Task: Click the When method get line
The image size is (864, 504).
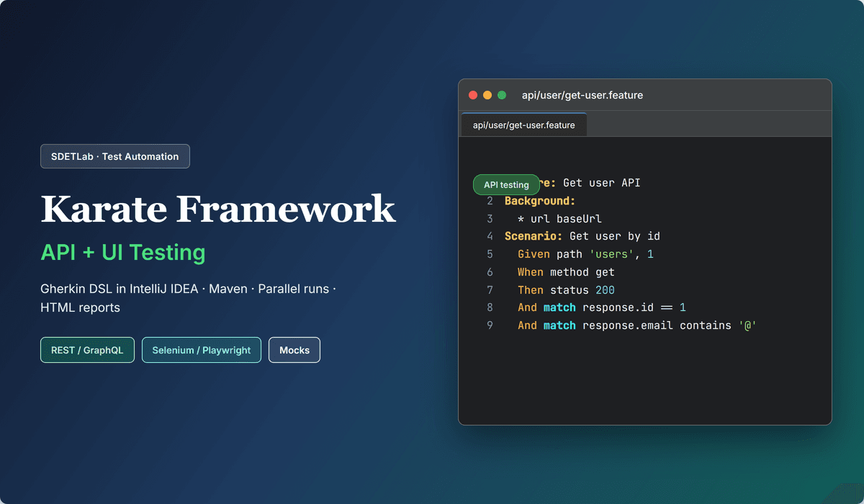Action: (566, 272)
